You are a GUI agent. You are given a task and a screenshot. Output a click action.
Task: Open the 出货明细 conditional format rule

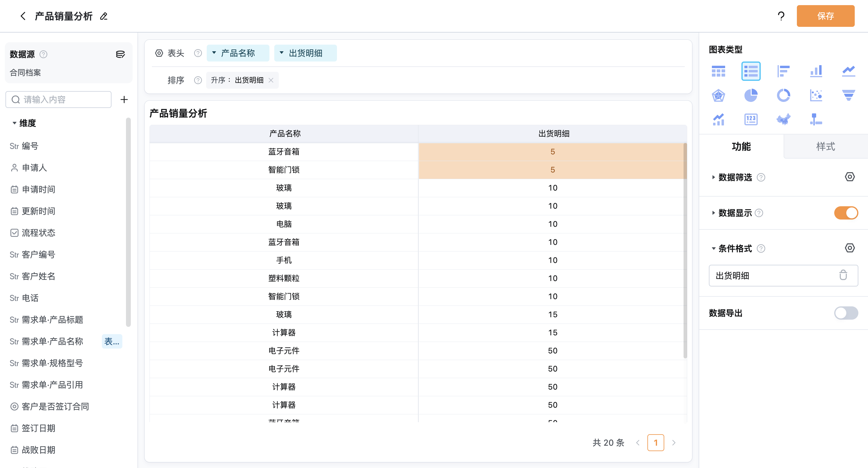[783, 276]
